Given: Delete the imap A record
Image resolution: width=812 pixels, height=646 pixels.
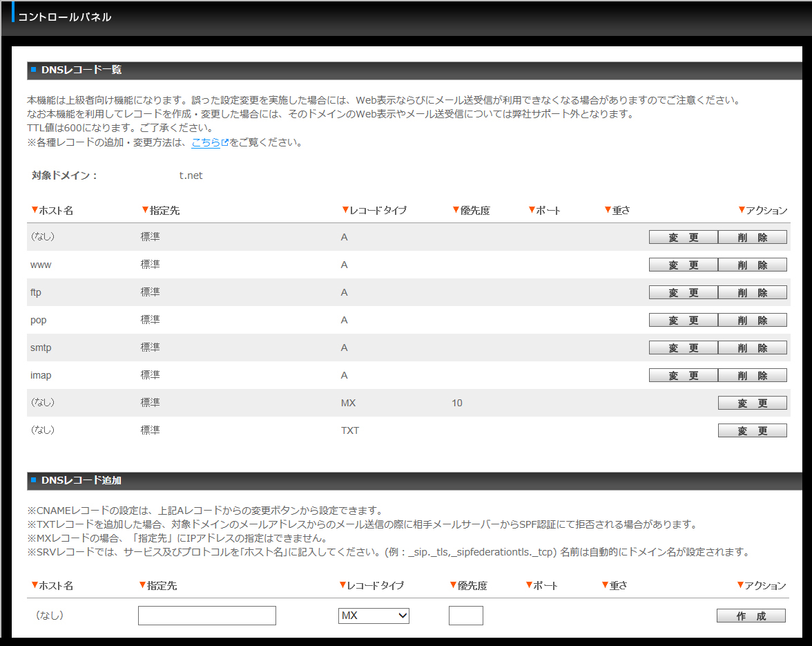Looking at the screenshot, I should [x=752, y=376].
